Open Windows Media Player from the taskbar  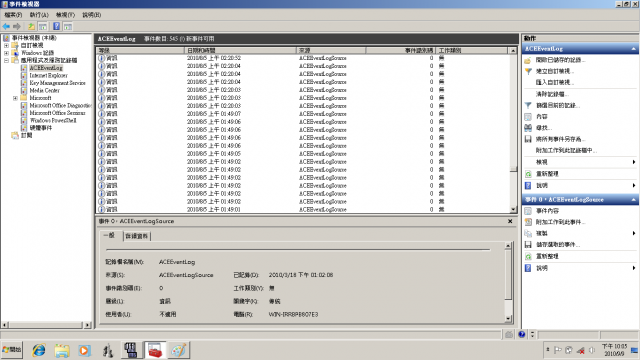coord(84,350)
